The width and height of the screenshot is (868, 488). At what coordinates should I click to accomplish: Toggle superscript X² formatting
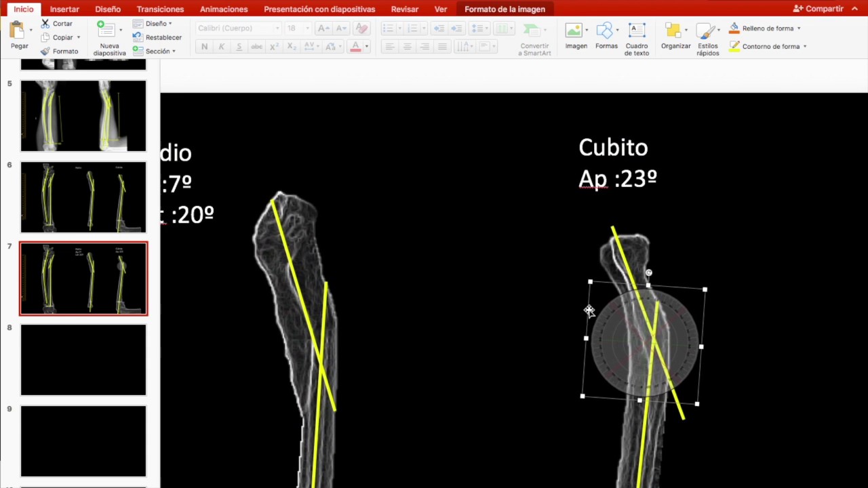point(274,47)
